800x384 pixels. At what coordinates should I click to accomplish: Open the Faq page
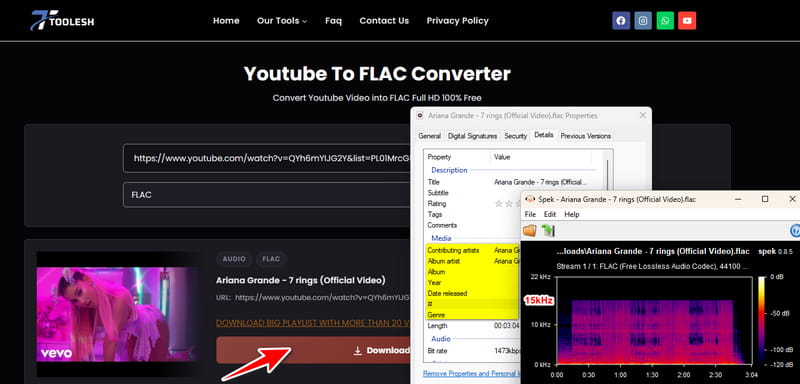(x=333, y=21)
